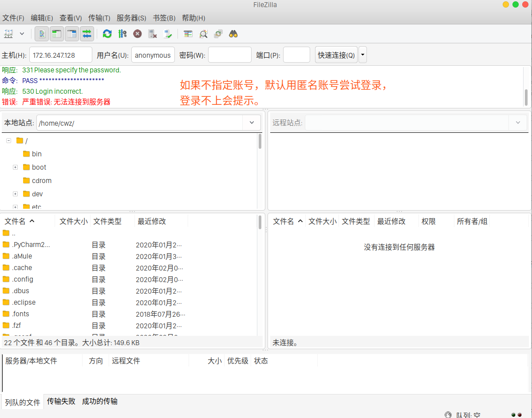Image resolution: width=532 pixels, height=418 pixels.
Task: Open the 传输(T) menu
Action: coord(99,18)
